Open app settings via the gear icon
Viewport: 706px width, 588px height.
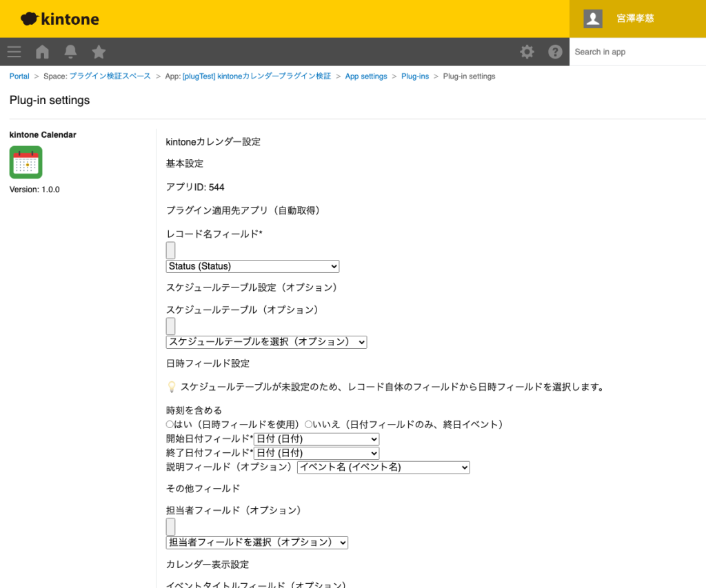pyautogui.click(x=527, y=52)
